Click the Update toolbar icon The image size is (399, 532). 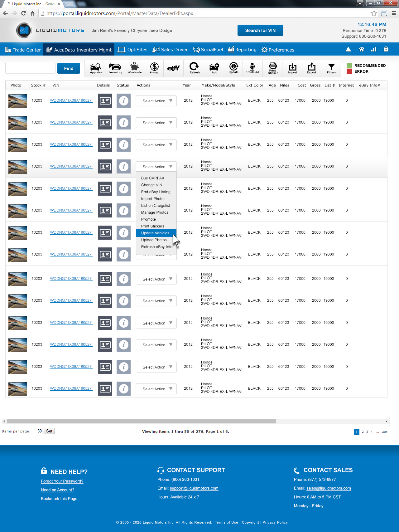pyautogui.click(x=233, y=68)
